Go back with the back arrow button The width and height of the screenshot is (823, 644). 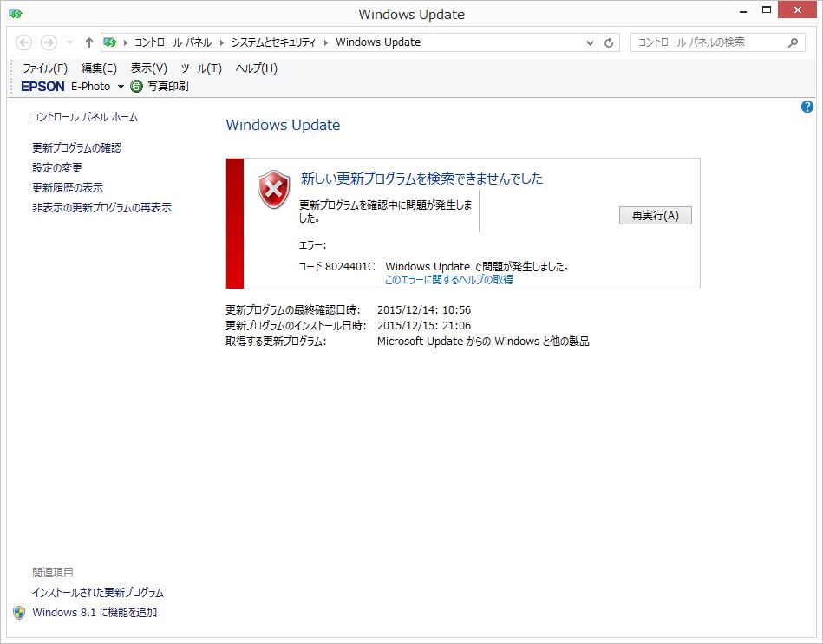pos(24,42)
